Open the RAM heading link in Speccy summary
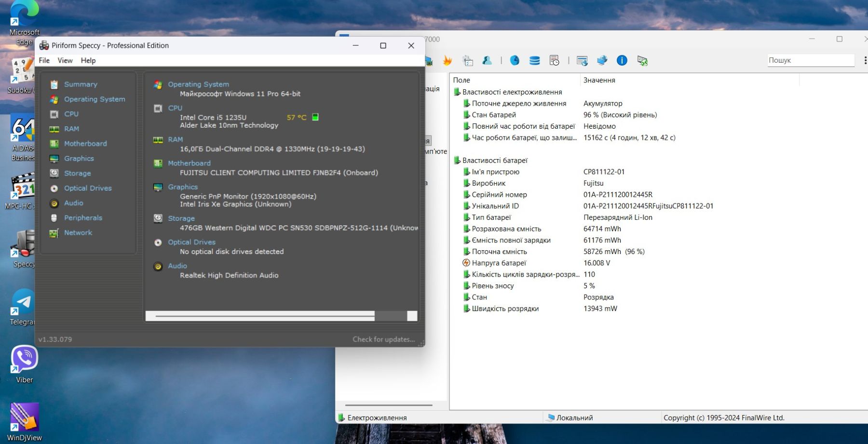Screen dimensions: 868x444 click(x=176, y=139)
